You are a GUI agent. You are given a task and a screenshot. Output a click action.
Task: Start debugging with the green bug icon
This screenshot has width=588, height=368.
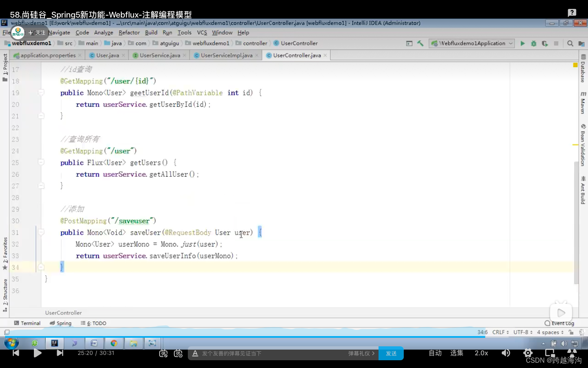pyautogui.click(x=533, y=43)
